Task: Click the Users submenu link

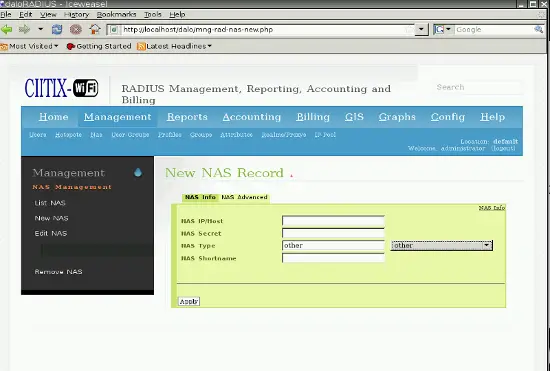Action: click(x=38, y=135)
